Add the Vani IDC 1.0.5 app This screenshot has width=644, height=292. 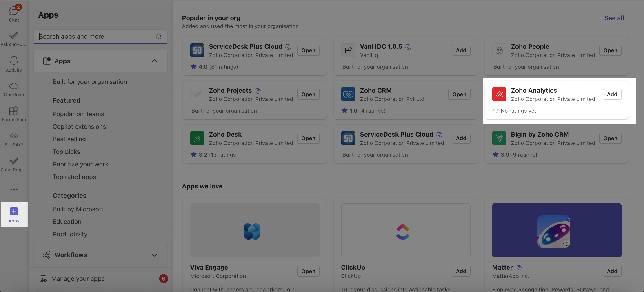[x=461, y=50]
